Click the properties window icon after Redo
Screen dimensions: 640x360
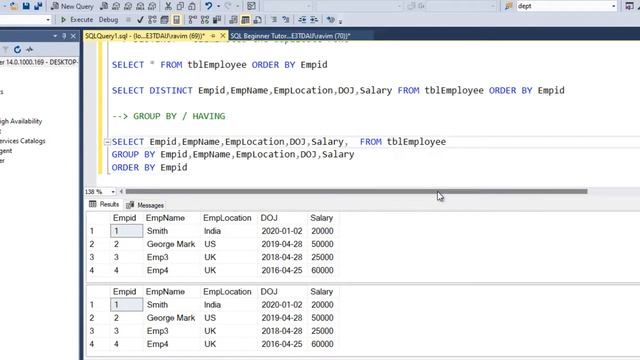pos(251,6)
